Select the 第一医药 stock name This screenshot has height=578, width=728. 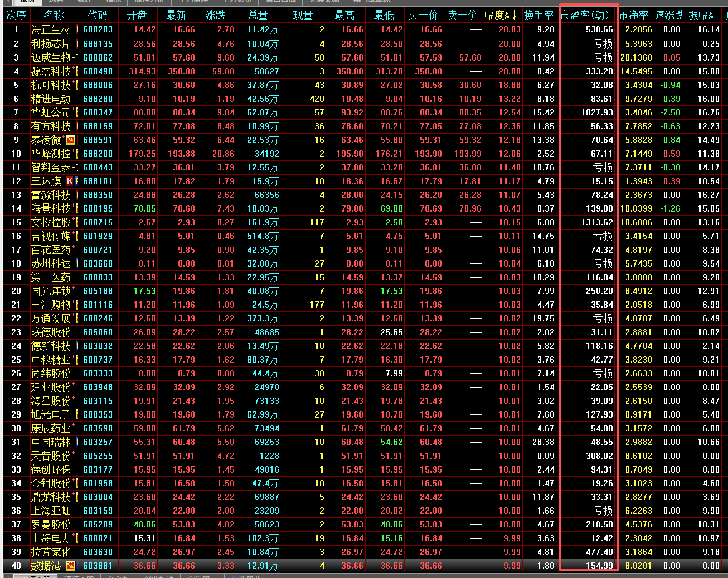51,277
